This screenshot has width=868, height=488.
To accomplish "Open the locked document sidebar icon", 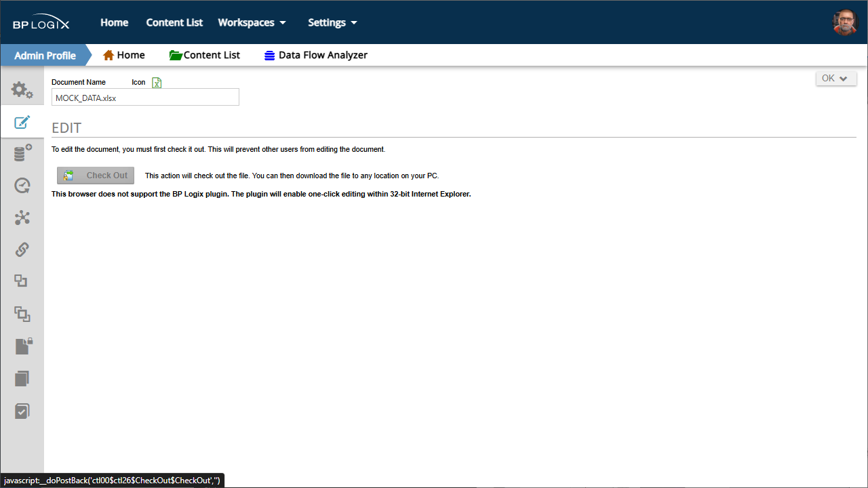I will click(24, 346).
